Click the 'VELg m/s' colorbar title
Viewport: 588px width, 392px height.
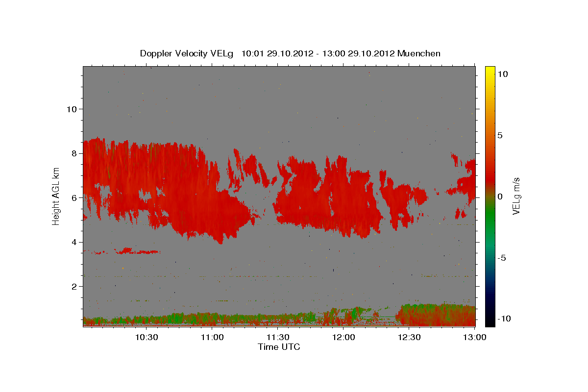point(516,196)
